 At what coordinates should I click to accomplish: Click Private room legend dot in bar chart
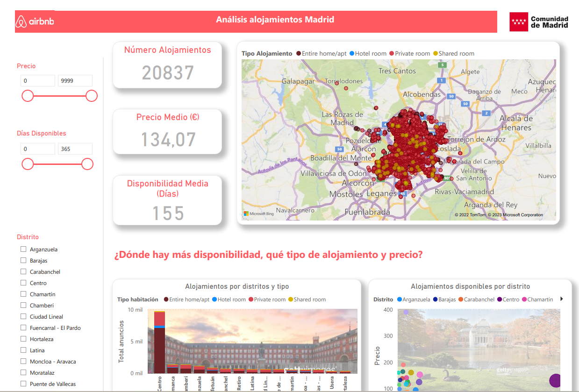coord(251,299)
